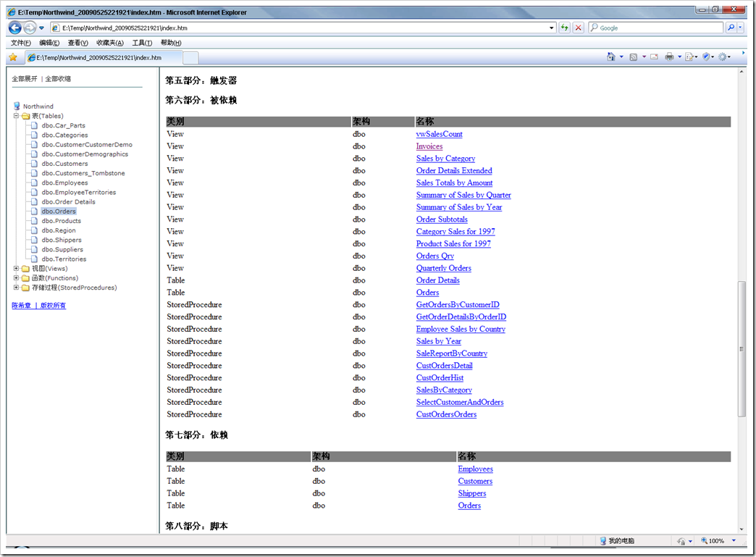Click the browser Back button

pyautogui.click(x=15, y=28)
